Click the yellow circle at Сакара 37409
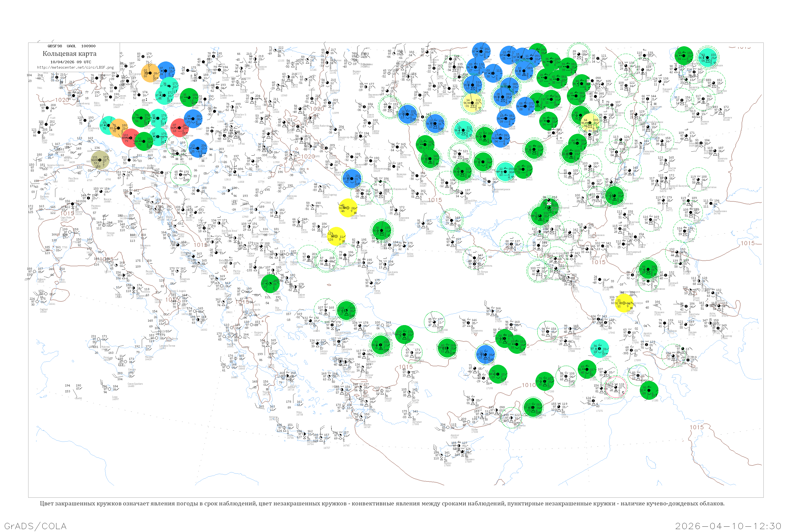The height and width of the screenshot is (532, 798). (x=624, y=303)
